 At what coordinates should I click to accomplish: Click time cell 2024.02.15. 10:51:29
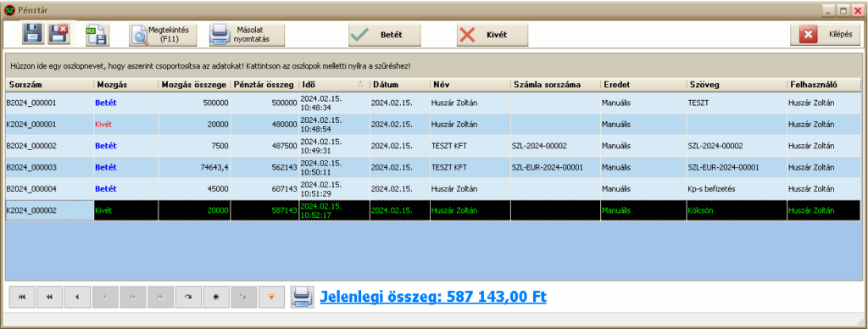[334, 189]
